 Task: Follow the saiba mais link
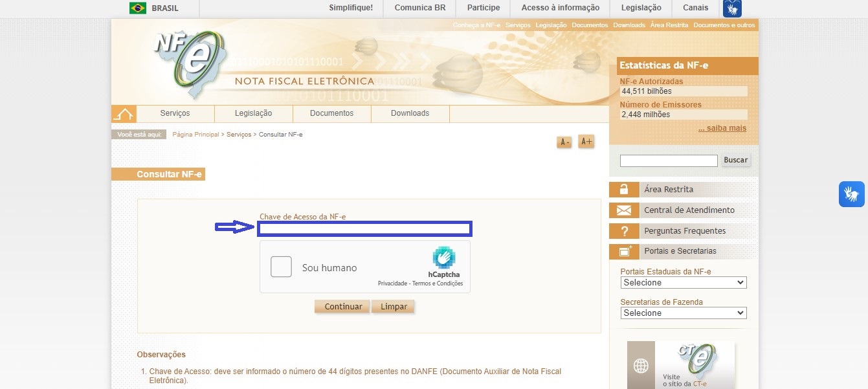722,128
